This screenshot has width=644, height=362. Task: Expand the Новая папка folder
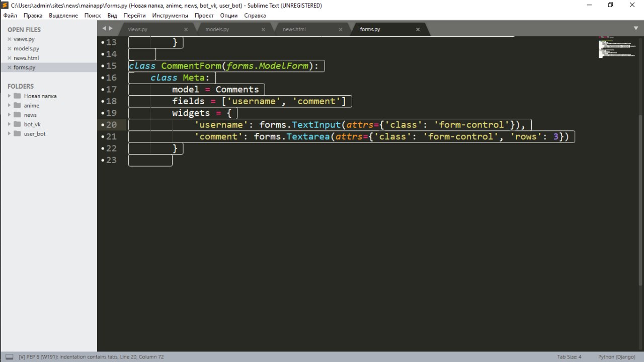coord(10,96)
